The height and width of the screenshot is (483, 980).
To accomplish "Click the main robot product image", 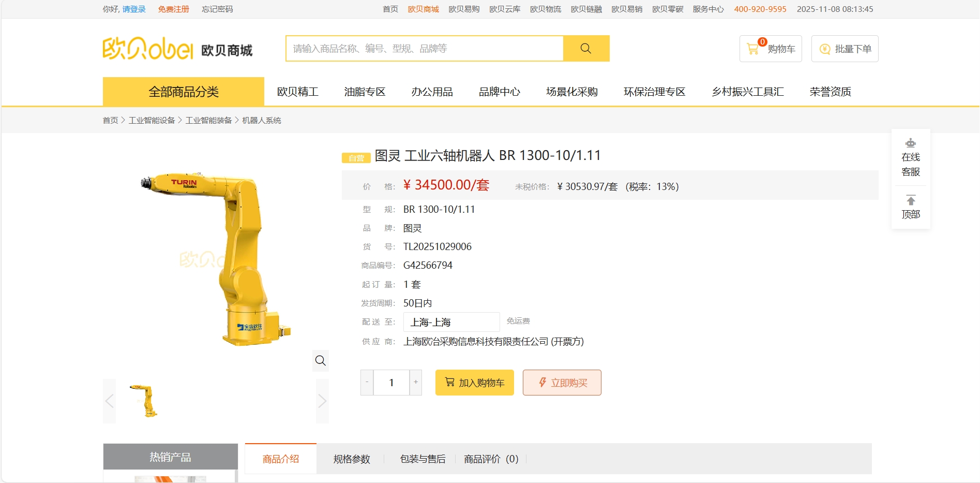I will click(216, 259).
